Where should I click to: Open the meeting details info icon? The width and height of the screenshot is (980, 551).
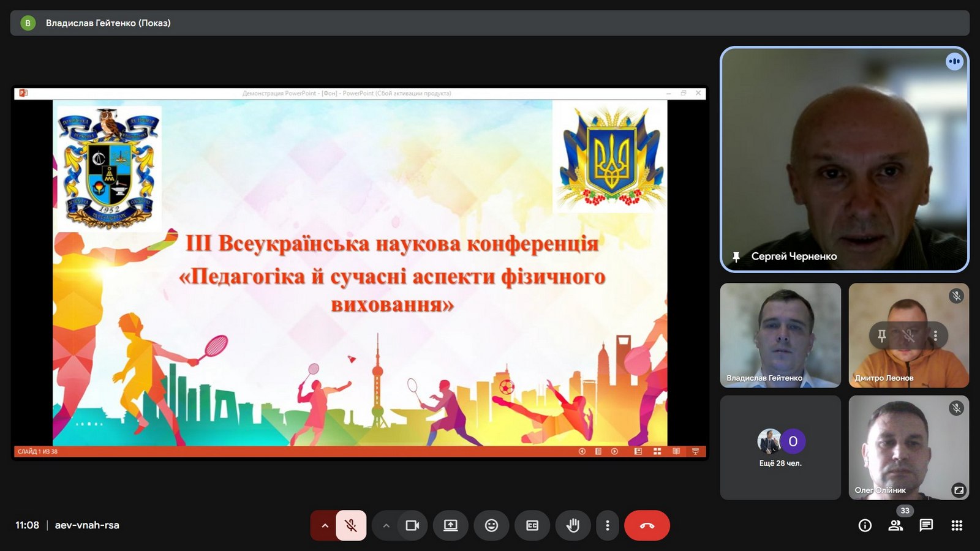865,525
